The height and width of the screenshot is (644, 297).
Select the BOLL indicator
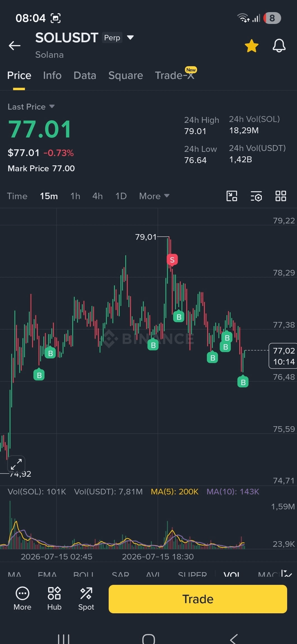[83, 574]
